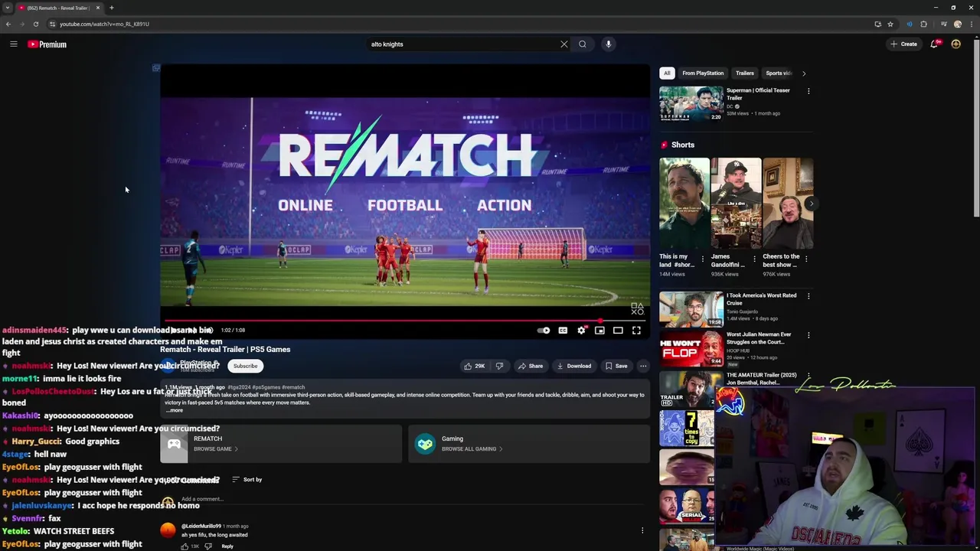The width and height of the screenshot is (980, 551).
Task: Reload the page
Action: (x=35, y=24)
